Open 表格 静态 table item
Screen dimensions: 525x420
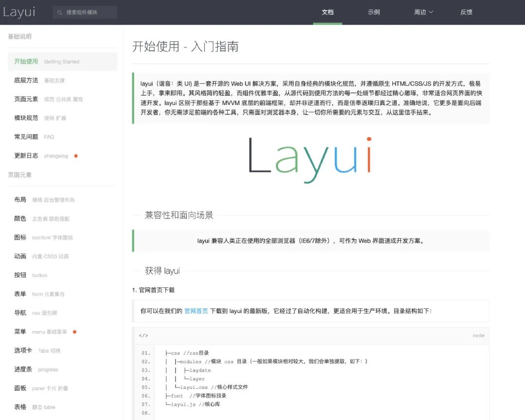tap(62, 407)
